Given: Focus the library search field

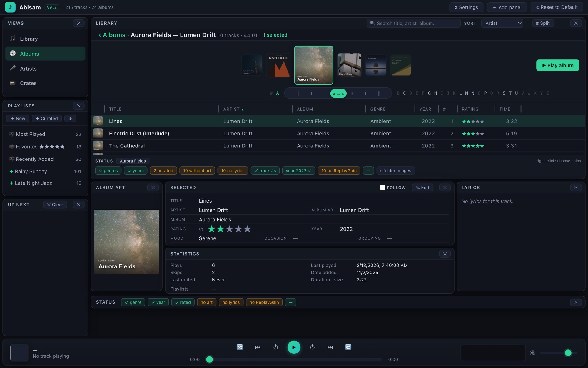Looking at the screenshot, I should [x=413, y=23].
